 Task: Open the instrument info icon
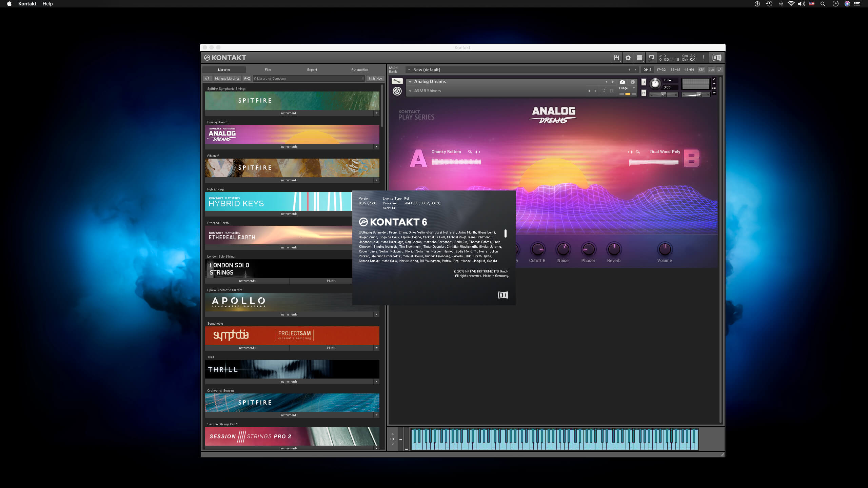pyautogui.click(x=632, y=82)
